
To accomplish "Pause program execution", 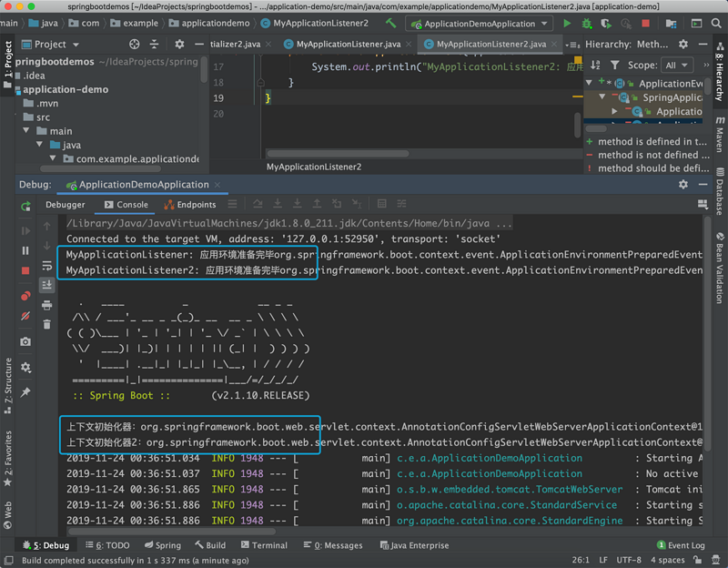I will [25, 251].
